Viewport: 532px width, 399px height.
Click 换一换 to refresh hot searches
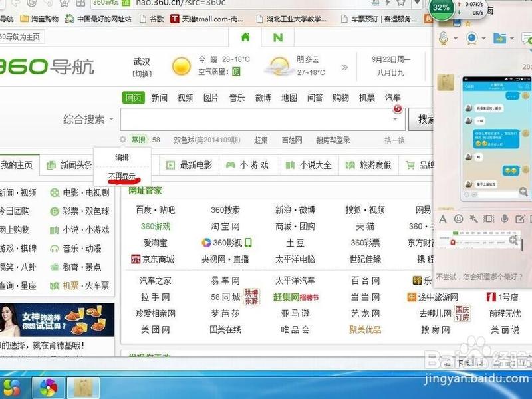(x=394, y=140)
